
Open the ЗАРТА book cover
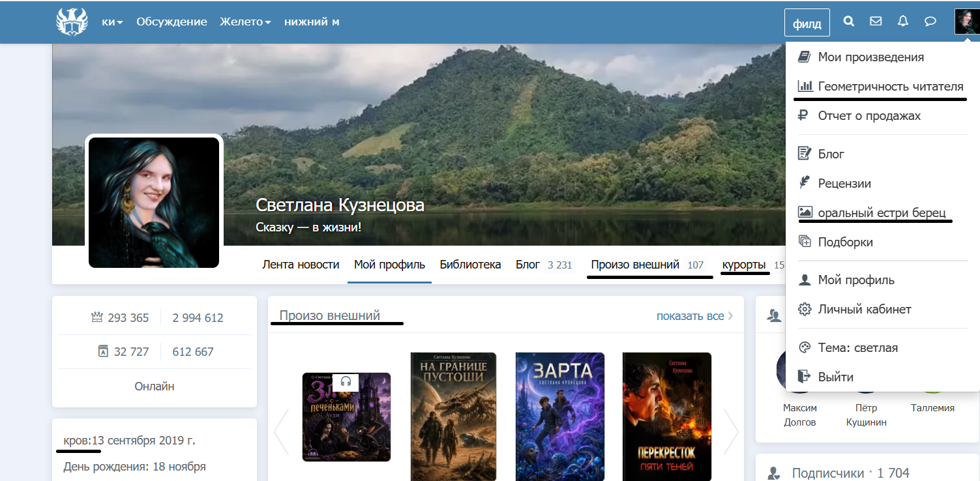(560, 416)
